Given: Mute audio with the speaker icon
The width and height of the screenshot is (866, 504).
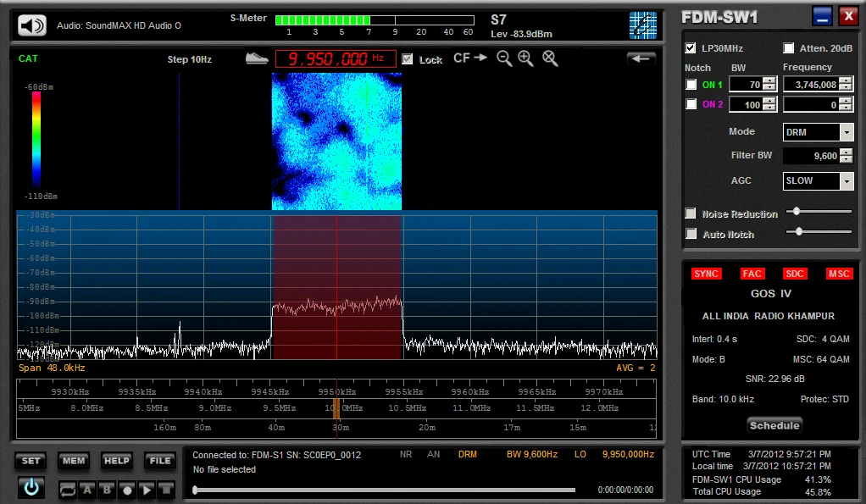Looking at the screenshot, I should point(32,25).
